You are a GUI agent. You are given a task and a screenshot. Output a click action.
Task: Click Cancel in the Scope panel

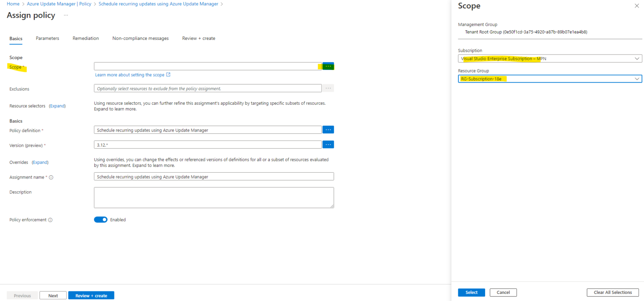(x=503, y=293)
